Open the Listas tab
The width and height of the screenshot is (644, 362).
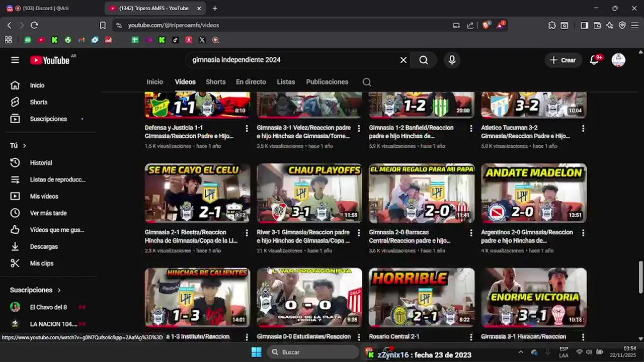286,82
